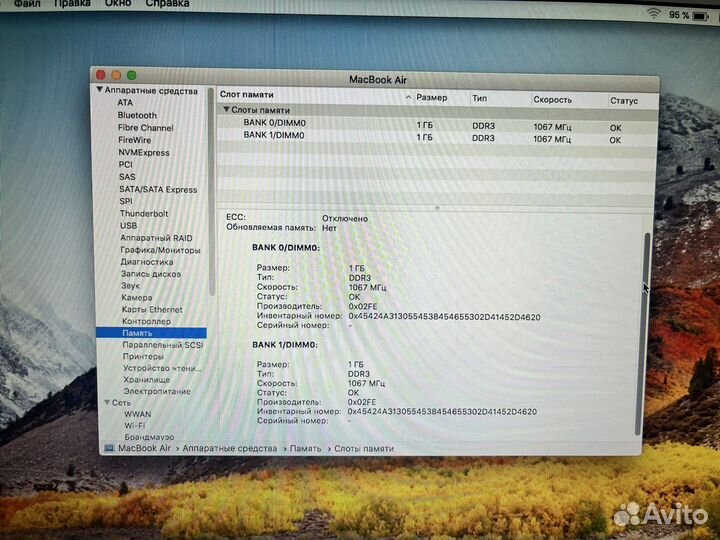Select Fibre Channel in sidebar

(x=146, y=128)
